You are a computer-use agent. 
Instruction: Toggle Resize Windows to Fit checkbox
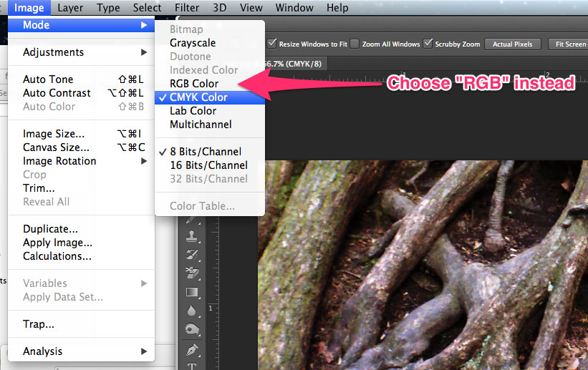272,44
